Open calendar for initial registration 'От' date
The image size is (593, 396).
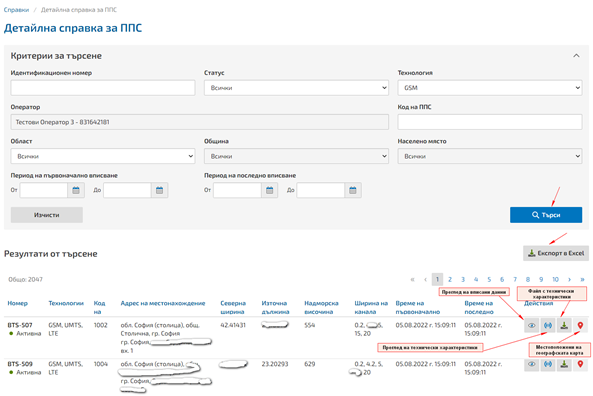point(76,190)
